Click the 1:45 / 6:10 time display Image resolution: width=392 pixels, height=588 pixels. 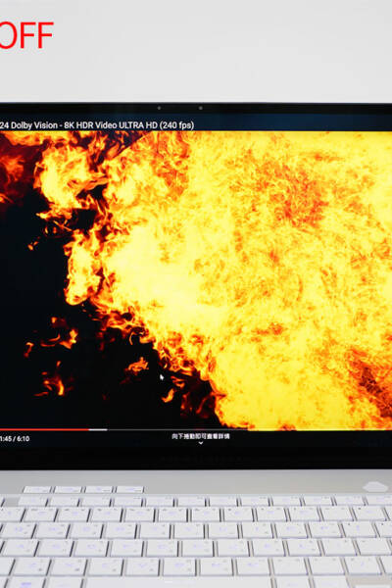[x=15, y=438]
